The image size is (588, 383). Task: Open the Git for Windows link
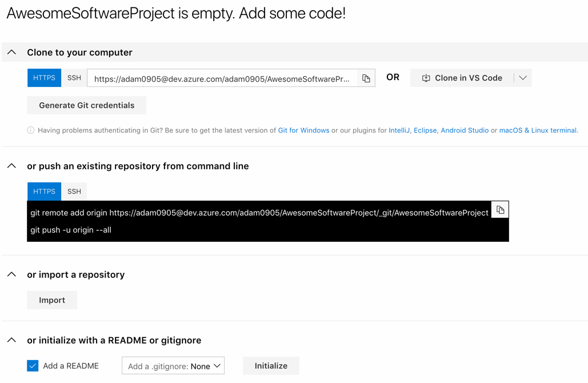pyautogui.click(x=303, y=130)
